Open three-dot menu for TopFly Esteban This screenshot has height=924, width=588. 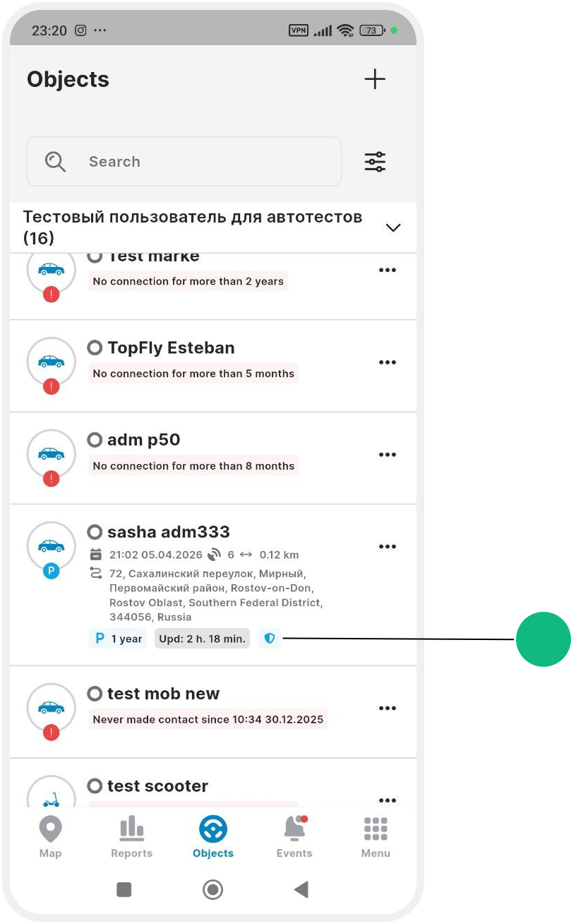tap(387, 362)
